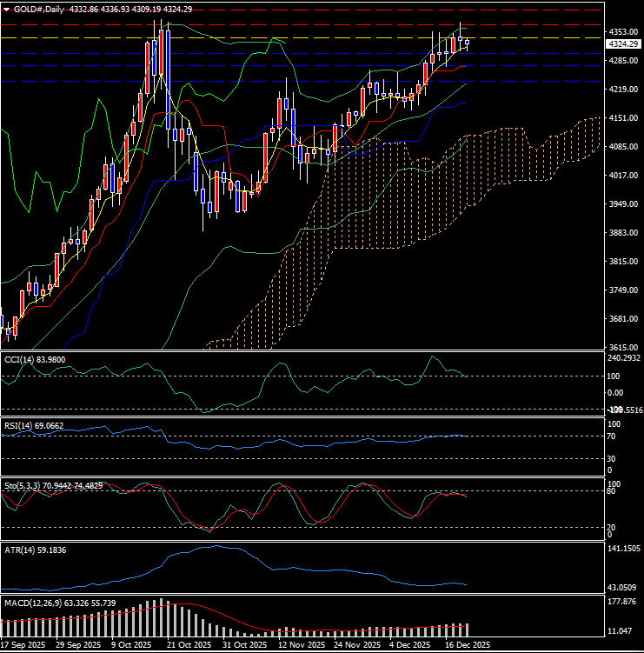Click the 21 Oct 2025 date label
Screen dimensions: 644x653
pyautogui.click(x=189, y=645)
